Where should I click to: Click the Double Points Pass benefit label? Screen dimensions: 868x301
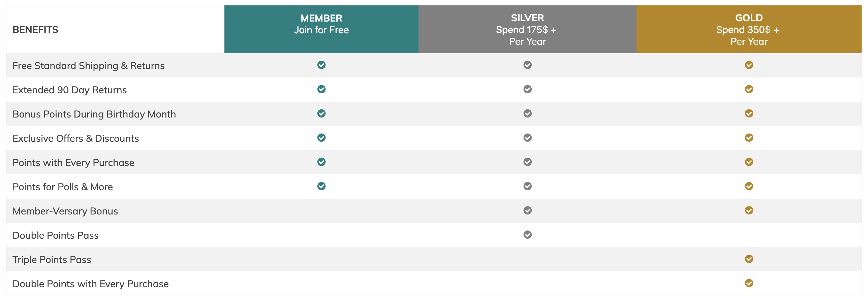click(x=56, y=235)
